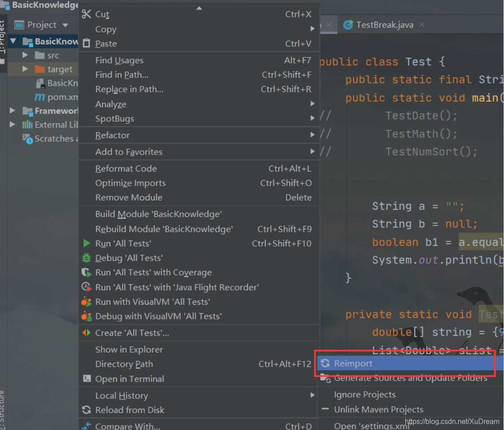
Task: Expand the target folder node
Action: click(x=25, y=69)
